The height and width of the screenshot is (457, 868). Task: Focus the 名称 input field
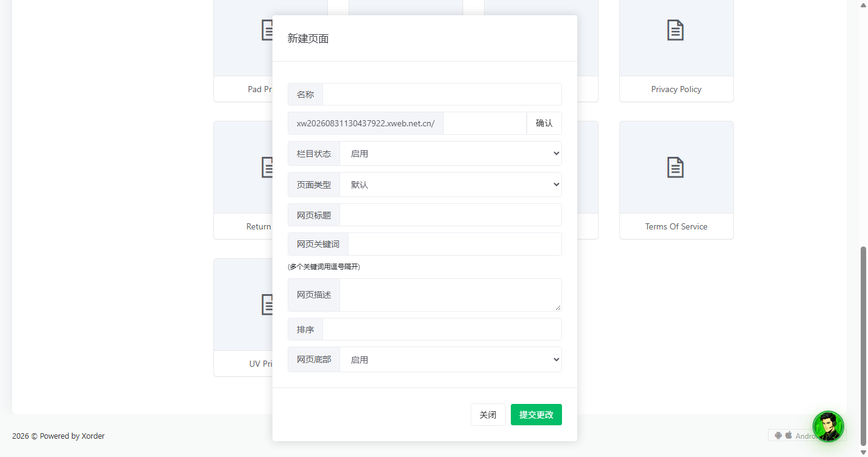click(x=442, y=95)
